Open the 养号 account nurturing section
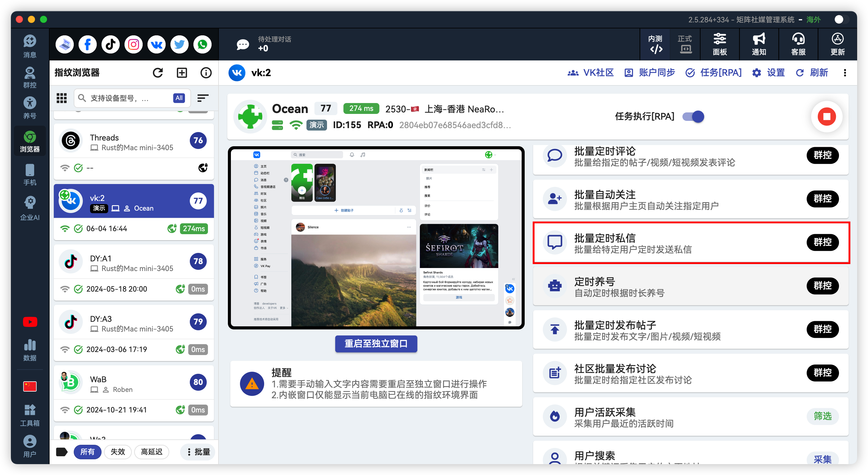The height and width of the screenshot is (475, 868). pyautogui.click(x=30, y=108)
